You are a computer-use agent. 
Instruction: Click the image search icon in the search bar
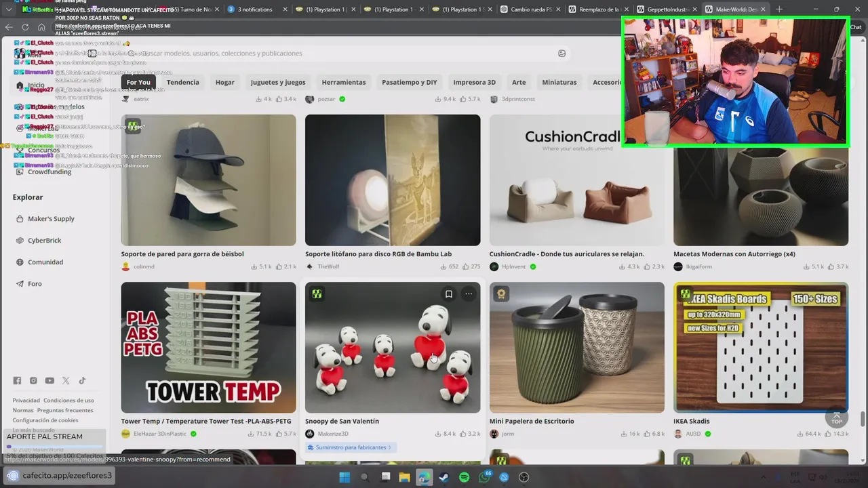(x=561, y=54)
